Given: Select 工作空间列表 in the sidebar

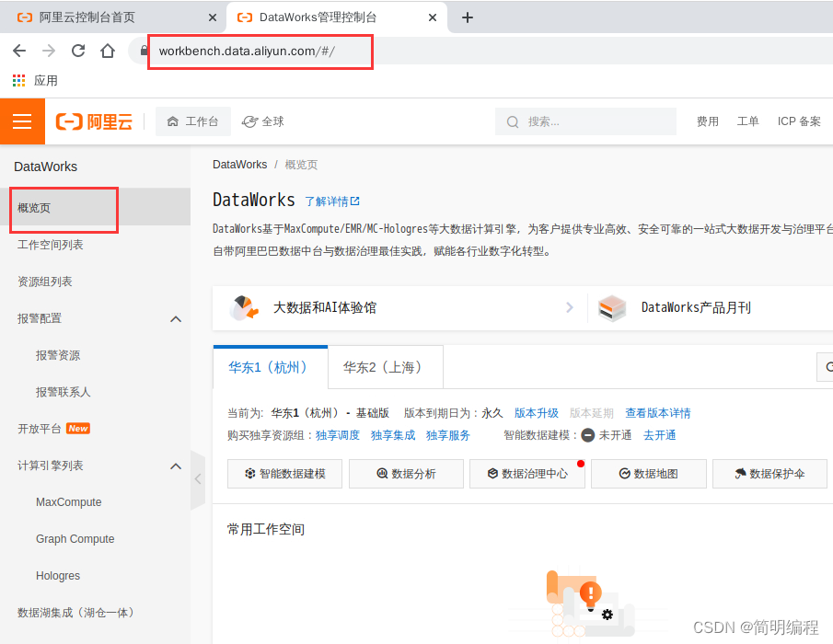Looking at the screenshot, I should click(51, 245).
